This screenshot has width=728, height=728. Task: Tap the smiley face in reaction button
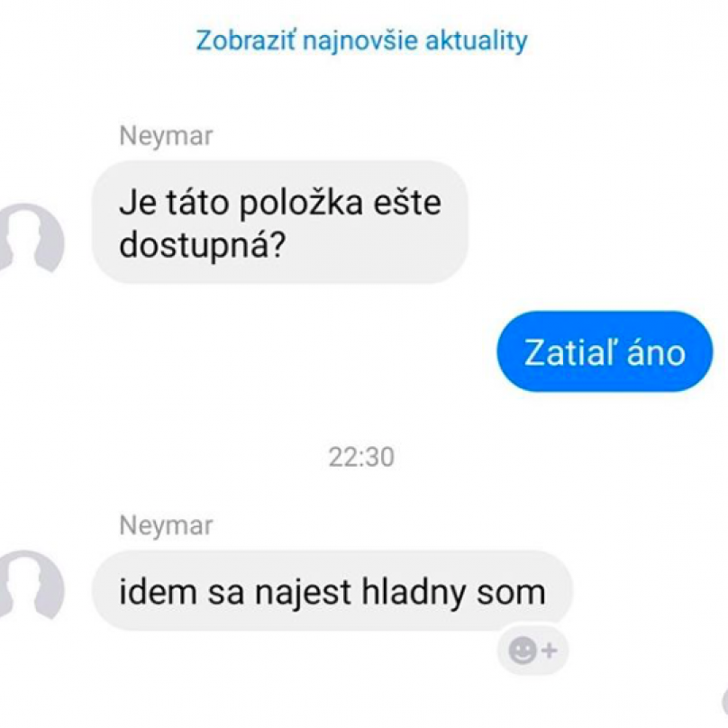click(x=523, y=651)
